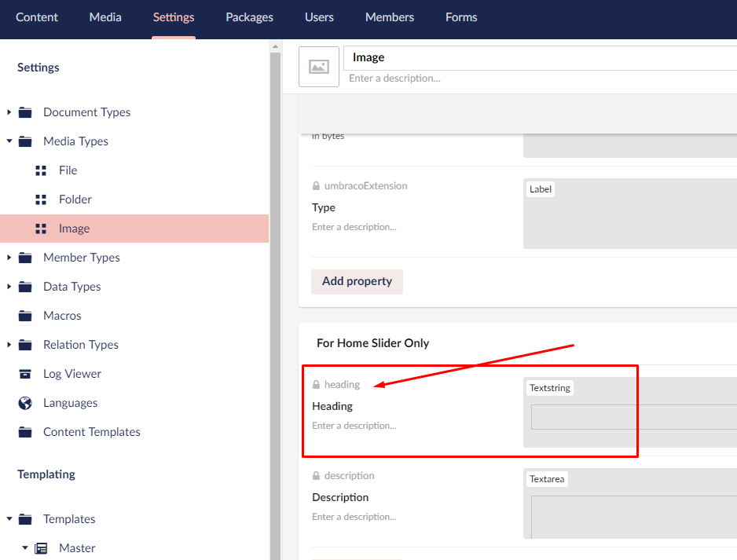Select Media Types in the tree
This screenshot has height=560, width=737.
75,141
